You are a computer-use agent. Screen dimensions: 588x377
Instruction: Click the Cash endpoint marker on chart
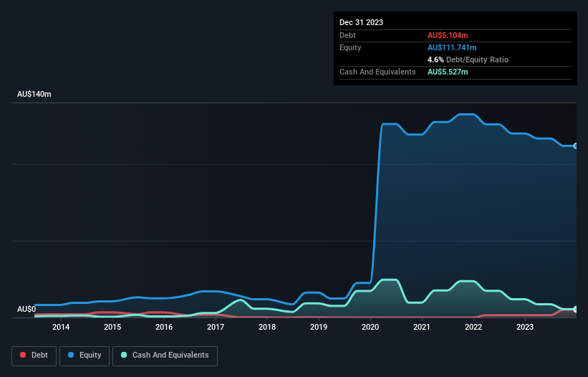[x=576, y=310]
